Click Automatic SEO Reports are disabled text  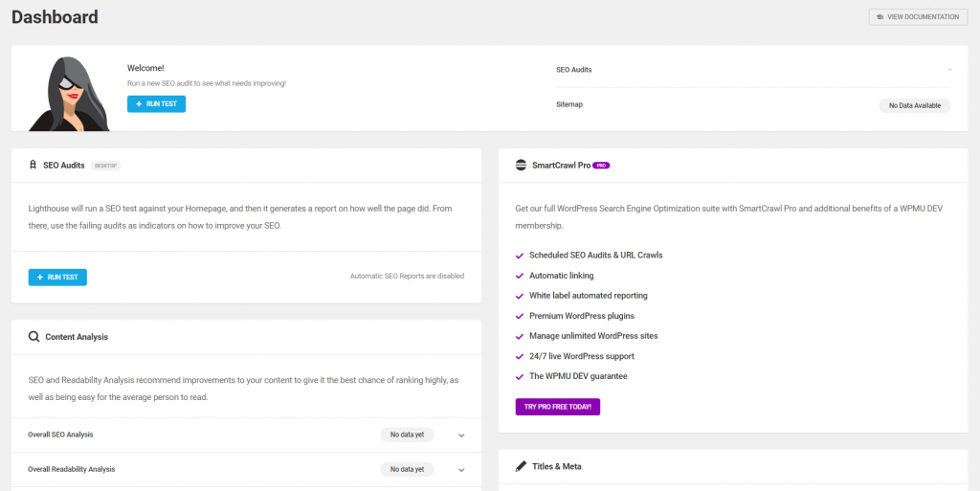407,276
